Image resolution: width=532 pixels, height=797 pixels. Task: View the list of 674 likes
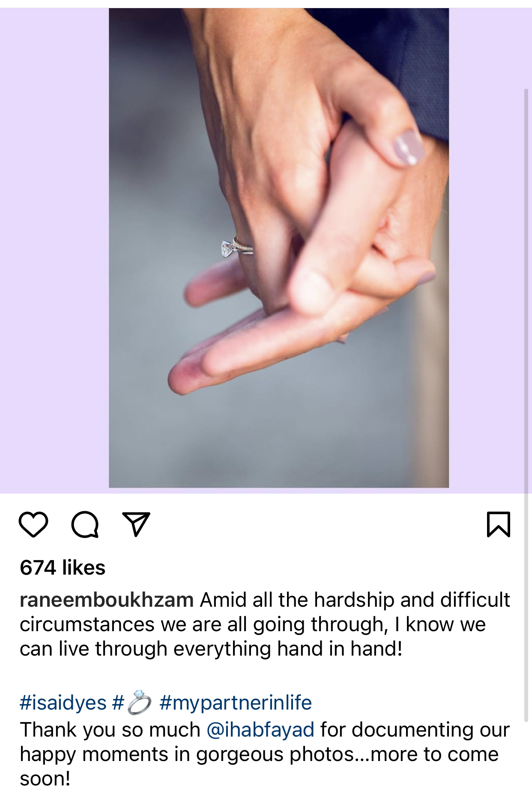63,568
